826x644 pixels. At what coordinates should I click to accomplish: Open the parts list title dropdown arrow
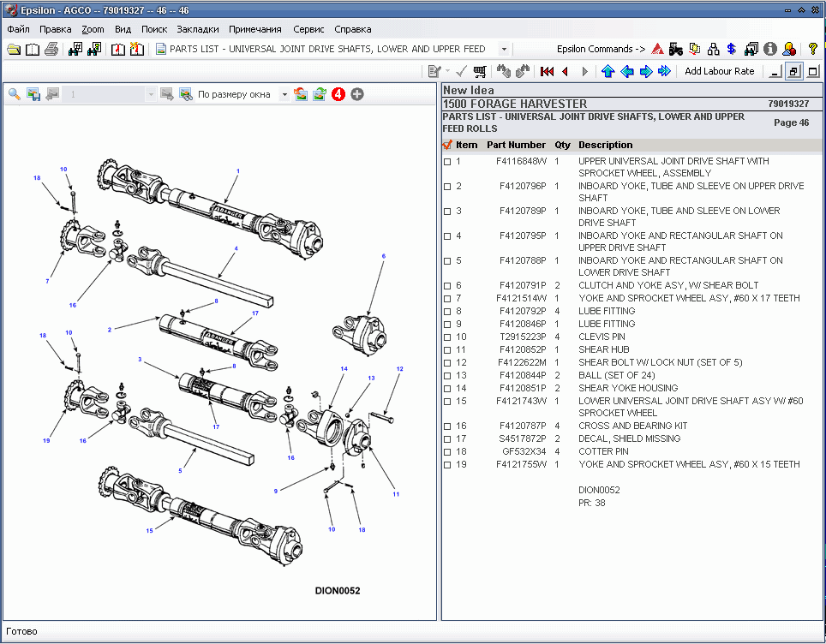[x=504, y=49]
